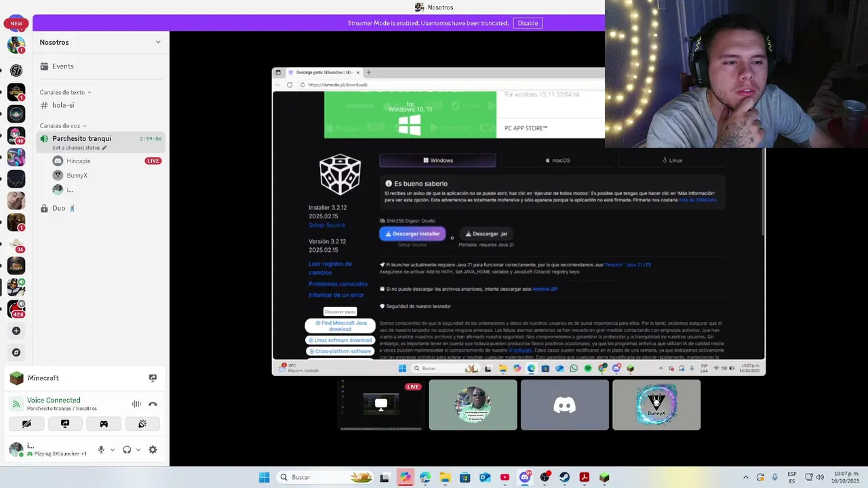Screen dimensions: 868x488
Task: Open the microphone input options arrow
Action: click(113, 449)
